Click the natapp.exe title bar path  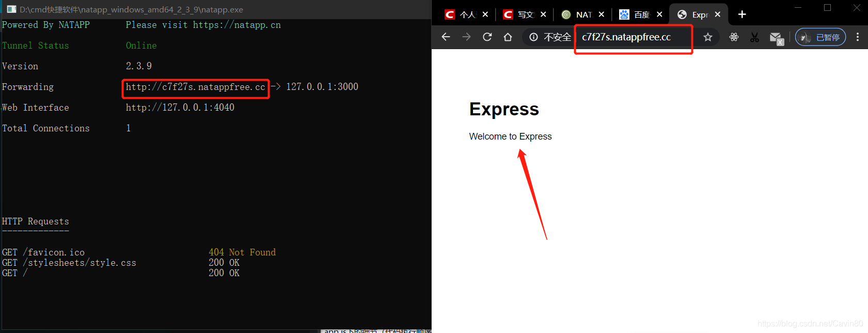[132, 9]
